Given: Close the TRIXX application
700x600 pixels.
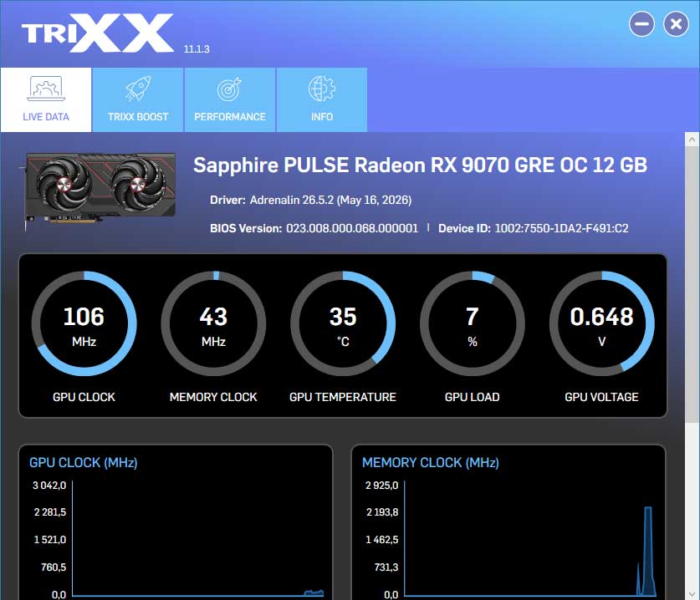Looking at the screenshot, I should pos(676,24).
